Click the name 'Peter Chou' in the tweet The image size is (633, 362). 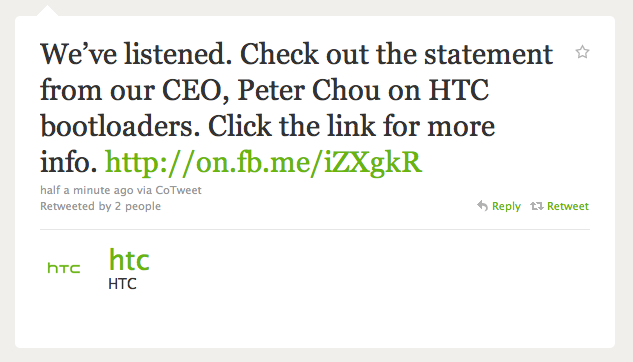coord(308,90)
